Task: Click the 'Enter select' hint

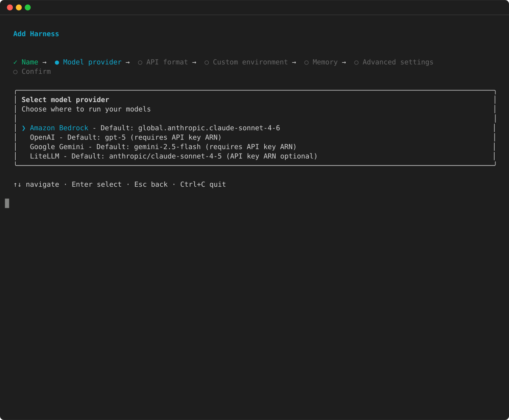Action: pyautogui.click(x=97, y=185)
